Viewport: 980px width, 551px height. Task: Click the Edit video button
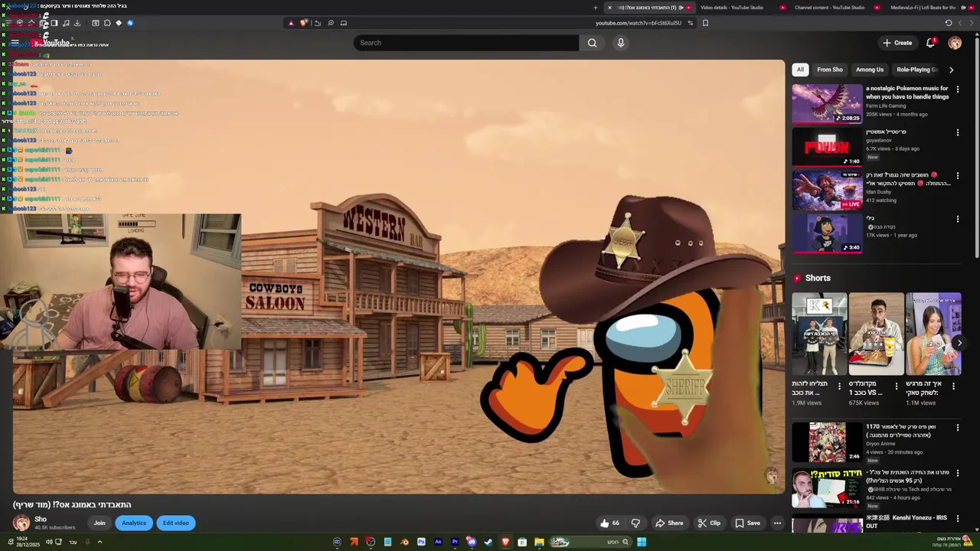pyautogui.click(x=176, y=523)
